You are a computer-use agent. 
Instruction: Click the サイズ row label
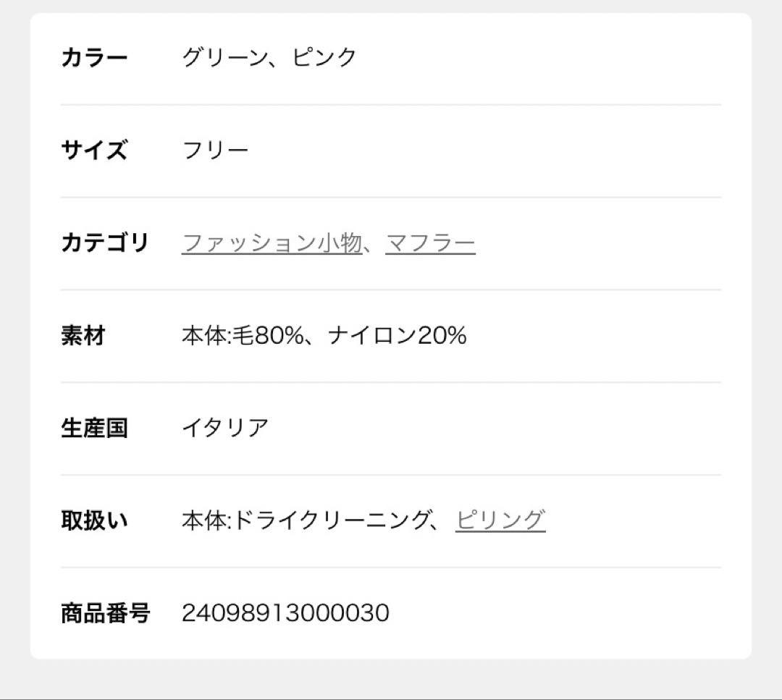click(94, 151)
